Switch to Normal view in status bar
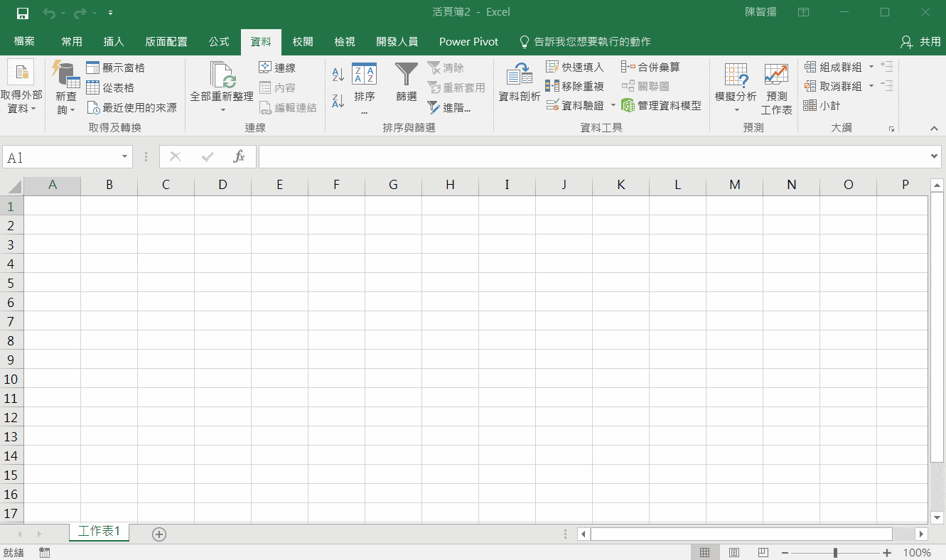Image resolution: width=946 pixels, height=560 pixels. pos(704,552)
